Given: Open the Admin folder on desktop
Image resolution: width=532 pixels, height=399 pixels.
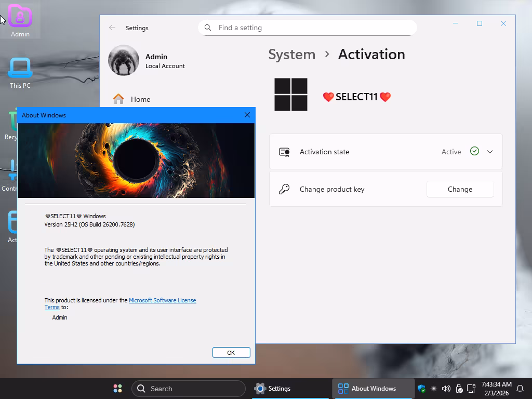Looking at the screenshot, I should 20,17.
